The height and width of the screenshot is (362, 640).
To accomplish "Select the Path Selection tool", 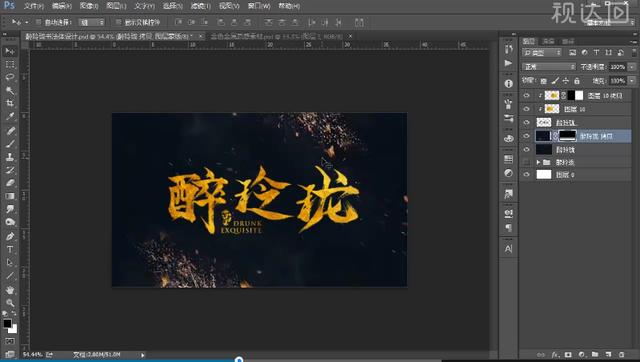I will pyautogui.click(x=10, y=262).
